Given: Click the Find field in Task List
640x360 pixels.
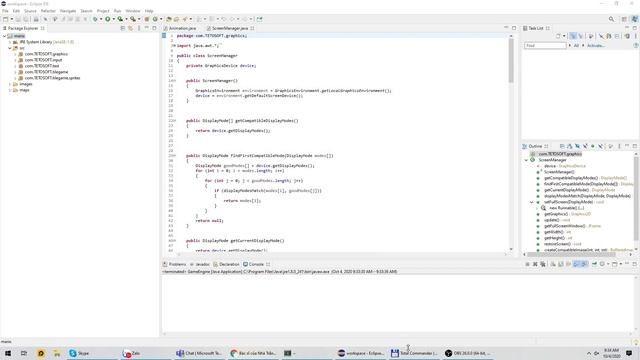Looking at the screenshot, I should pyautogui.click(x=545, y=45).
